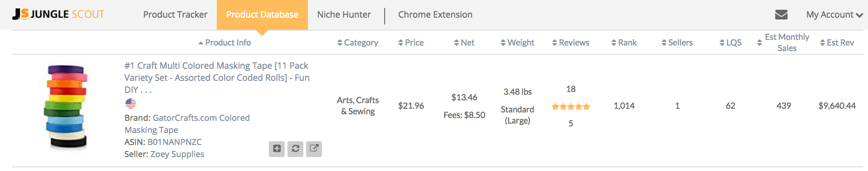Open the mail envelope icon
Screen dimensions: 868x171
coord(781,14)
